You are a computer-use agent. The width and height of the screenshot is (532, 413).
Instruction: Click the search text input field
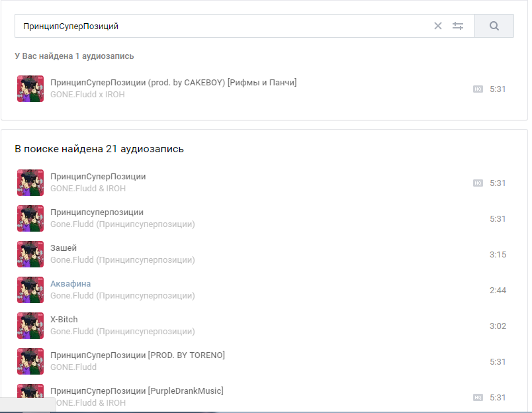pyautogui.click(x=218, y=26)
